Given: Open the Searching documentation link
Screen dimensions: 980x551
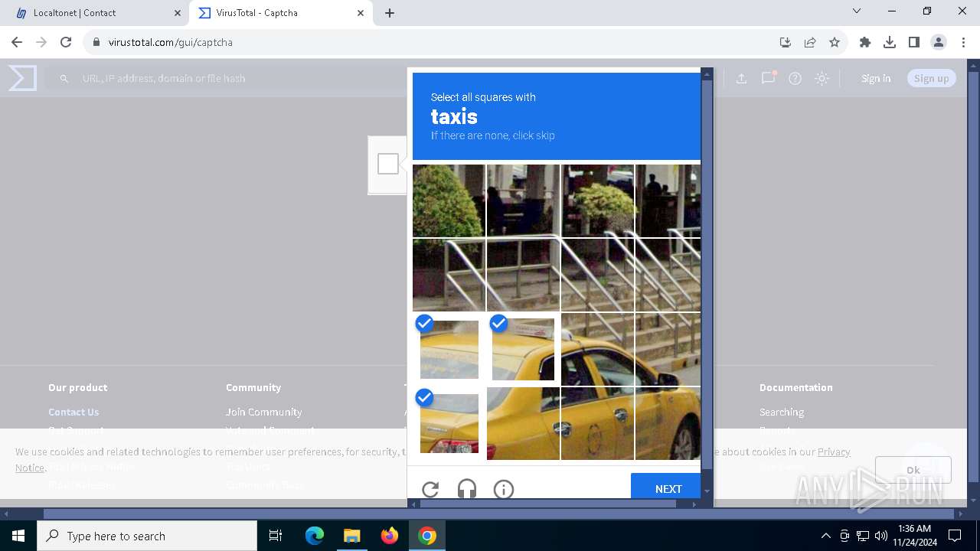Looking at the screenshot, I should (x=782, y=412).
